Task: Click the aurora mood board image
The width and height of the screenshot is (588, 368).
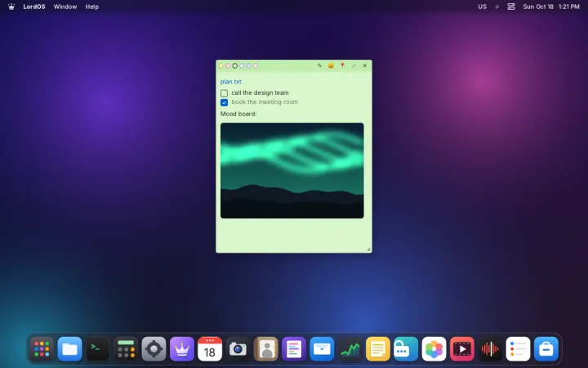Action: (x=292, y=170)
